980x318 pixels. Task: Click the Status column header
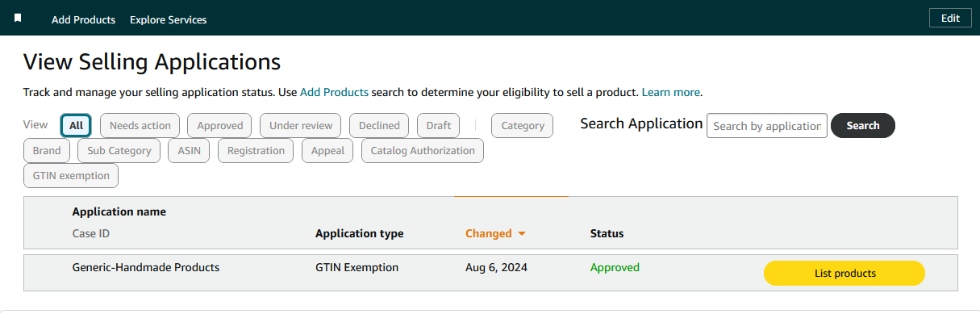607,233
